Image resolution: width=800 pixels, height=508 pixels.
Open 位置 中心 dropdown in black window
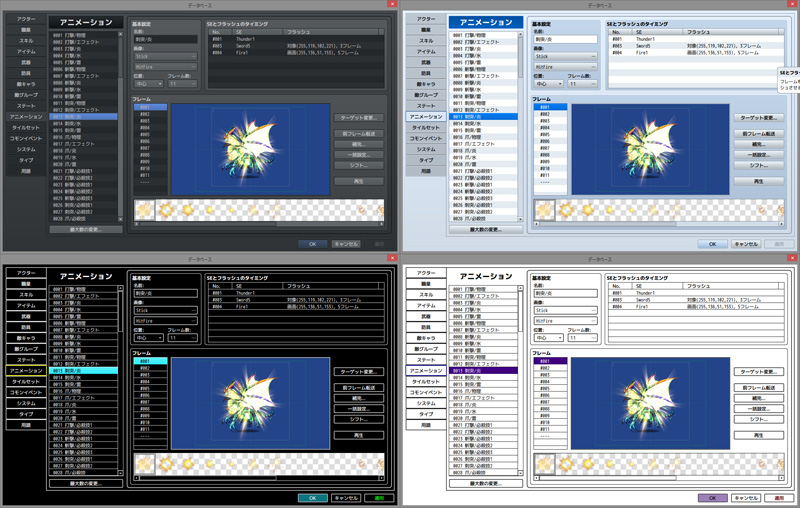click(148, 338)
